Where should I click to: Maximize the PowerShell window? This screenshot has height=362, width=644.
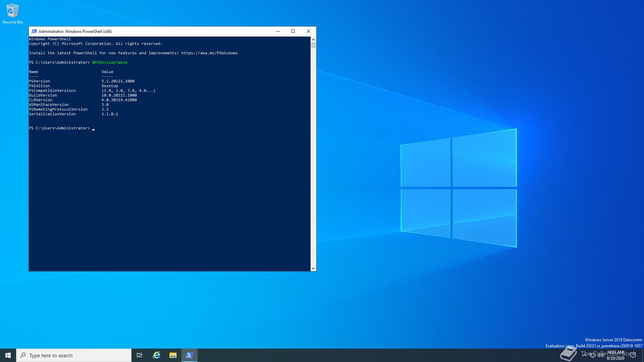[x=293, y=31]
